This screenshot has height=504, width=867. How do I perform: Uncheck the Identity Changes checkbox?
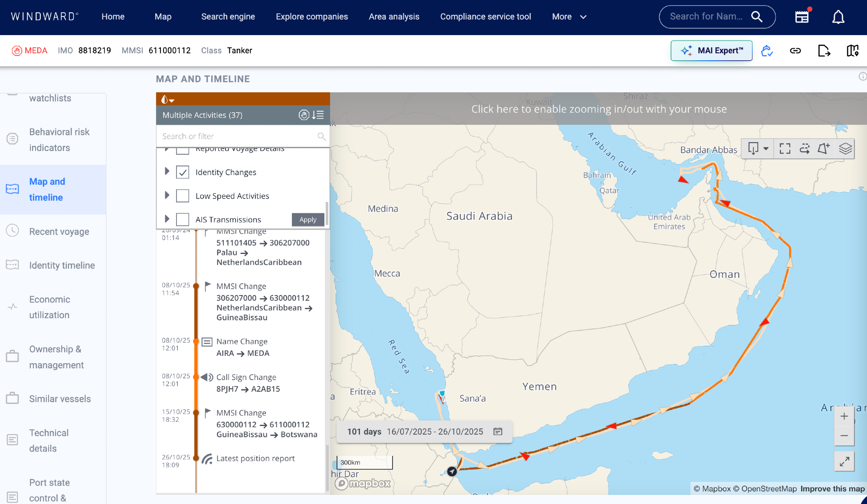click(183, 172)
